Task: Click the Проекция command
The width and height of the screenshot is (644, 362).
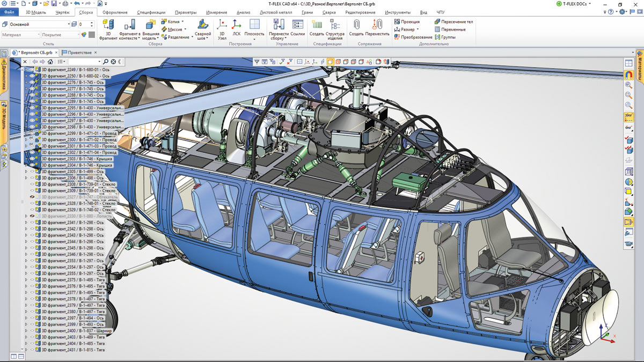Action: (407, 22)
